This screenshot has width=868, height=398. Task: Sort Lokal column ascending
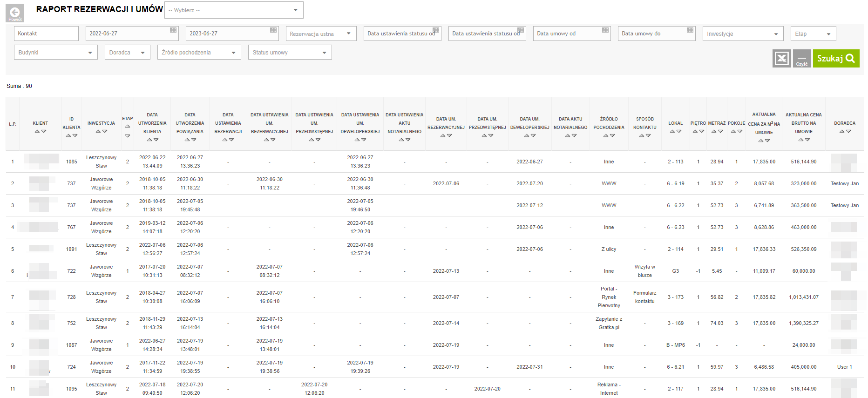click(x=672, y=131)
